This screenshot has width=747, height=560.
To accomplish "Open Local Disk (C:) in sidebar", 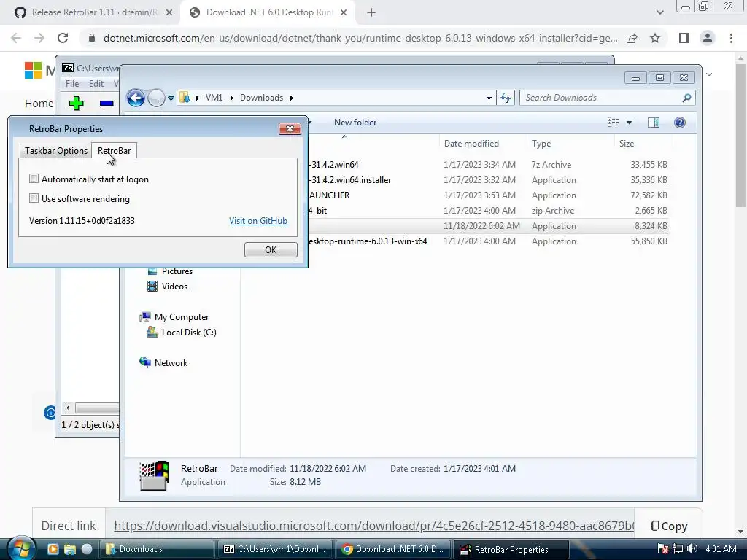I will pos(189,332).
